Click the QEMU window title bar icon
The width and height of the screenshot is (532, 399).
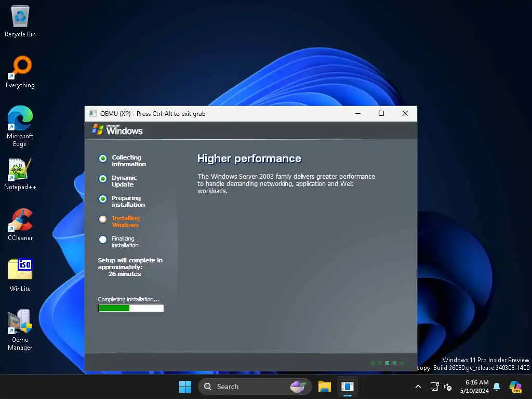pos(92,113)
